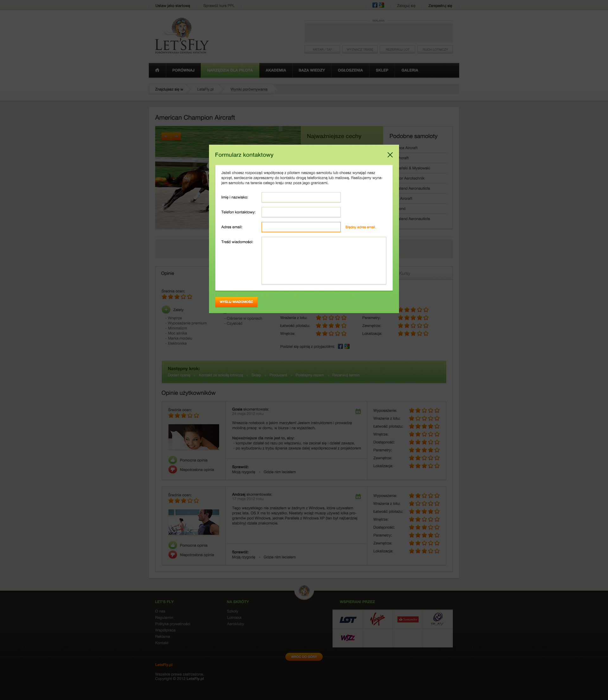Close the Formularz kontaktowy dialog
This screenshot has height=700, width=608.
[390, 155]
